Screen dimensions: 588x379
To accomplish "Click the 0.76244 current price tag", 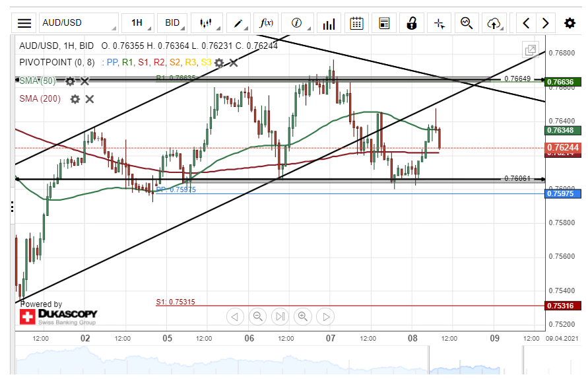I will coord(563,147).
